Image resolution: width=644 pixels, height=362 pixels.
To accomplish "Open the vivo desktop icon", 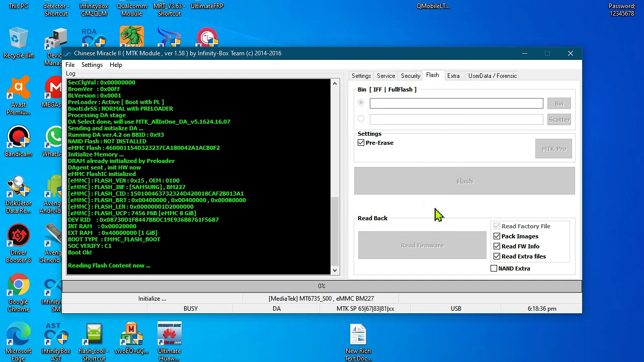I will [x=131, y=339].
